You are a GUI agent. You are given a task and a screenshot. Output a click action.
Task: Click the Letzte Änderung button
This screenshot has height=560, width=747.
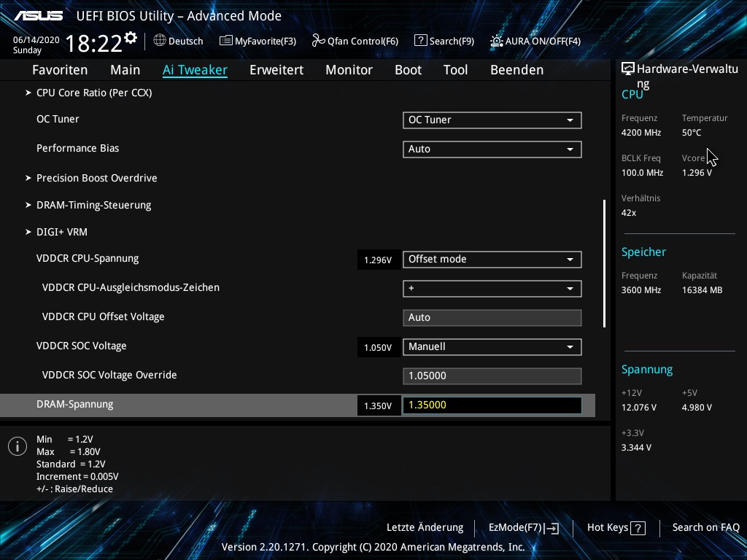coord(425,528)
